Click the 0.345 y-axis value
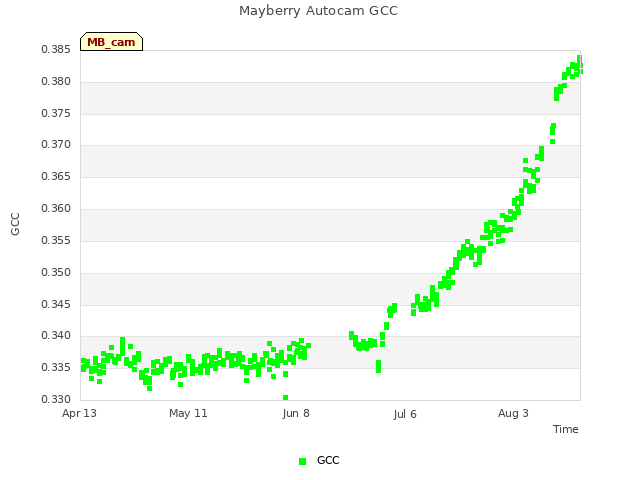 [56, 304]
